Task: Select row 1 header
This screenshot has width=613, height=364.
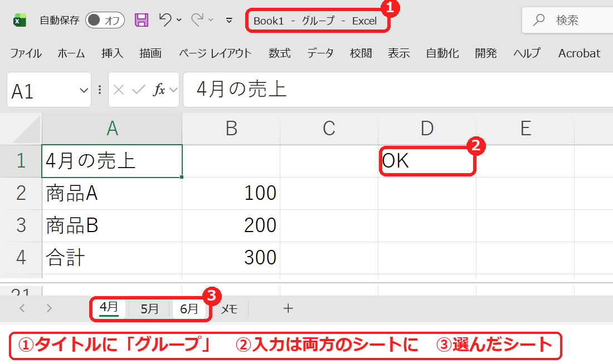Action: (x=21, y=161)
